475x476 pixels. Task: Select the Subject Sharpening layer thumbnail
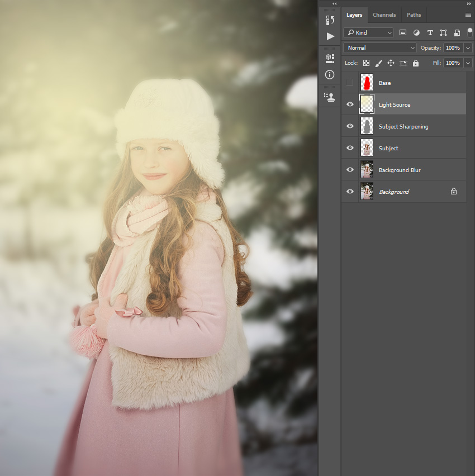click(367, 126)
